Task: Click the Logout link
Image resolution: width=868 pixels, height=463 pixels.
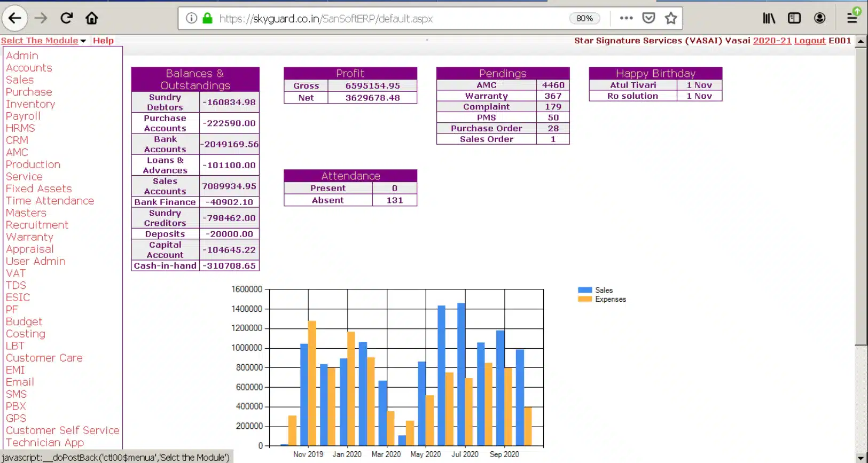Action: tap(810, 41)
